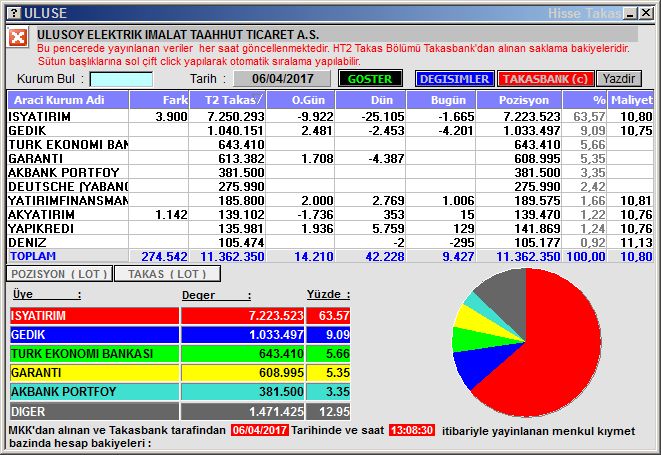The width and height of the screenshot is (661, 455).
Task: Sort by Bugün column header
Action: tap(441, 100)
